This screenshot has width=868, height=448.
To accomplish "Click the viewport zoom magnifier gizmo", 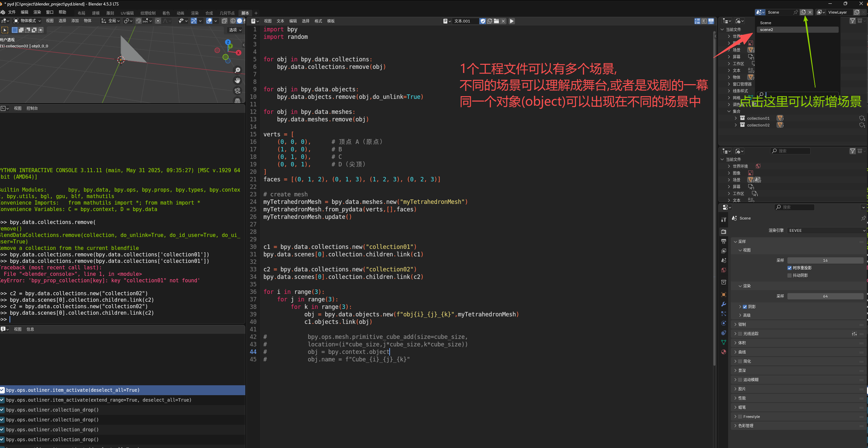I will tap(237, 70).
